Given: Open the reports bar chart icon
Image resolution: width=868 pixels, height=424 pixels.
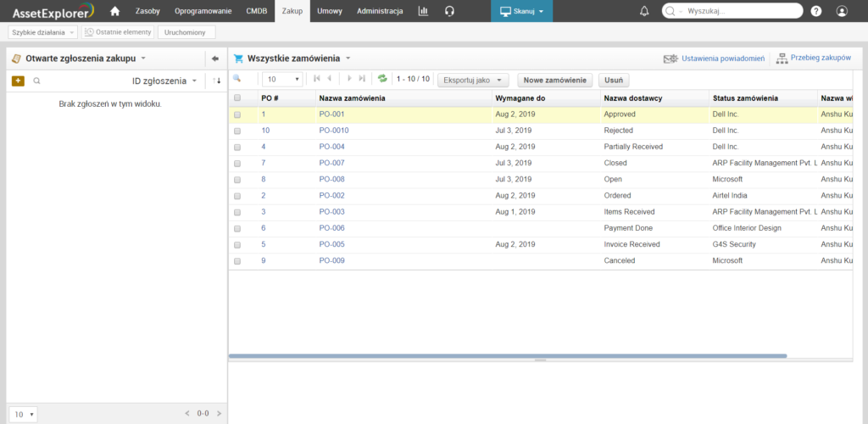Looking at the screenshot, I should [x=423, y=11].
